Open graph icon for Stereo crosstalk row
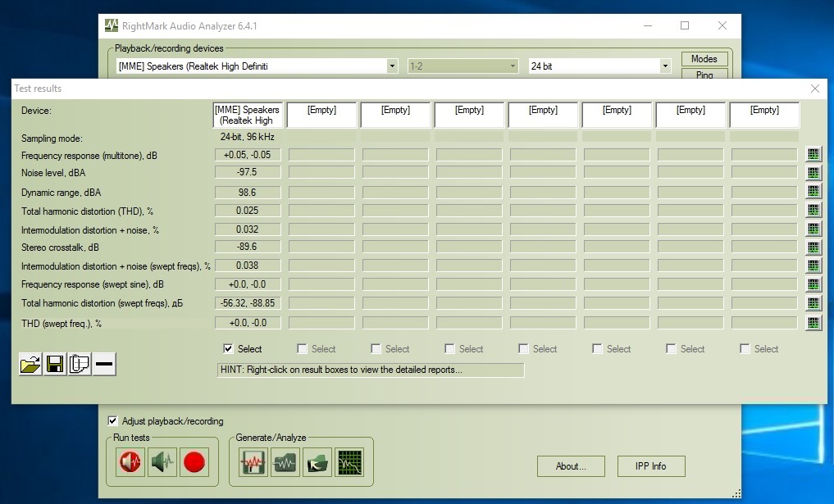The image size is (834, 504). pyautogui.click(x=813, y=247)
